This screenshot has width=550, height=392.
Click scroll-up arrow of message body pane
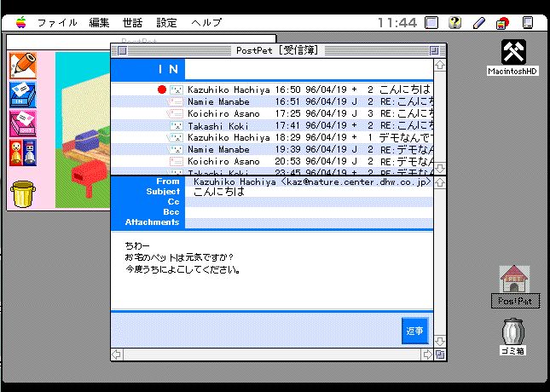pyautogui.click(x=440, y=182)
